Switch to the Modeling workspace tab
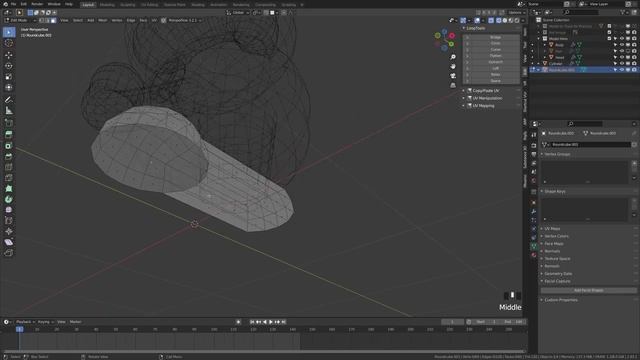640x360 pixels. [x=107, y=5]
